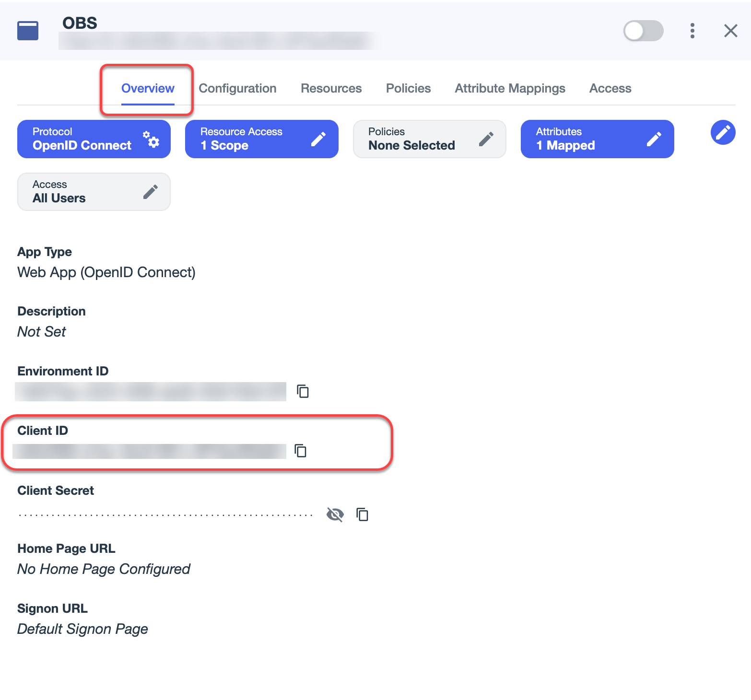Enable the OBS application toggle
The image size is (751, 700).
pos(643,31)
